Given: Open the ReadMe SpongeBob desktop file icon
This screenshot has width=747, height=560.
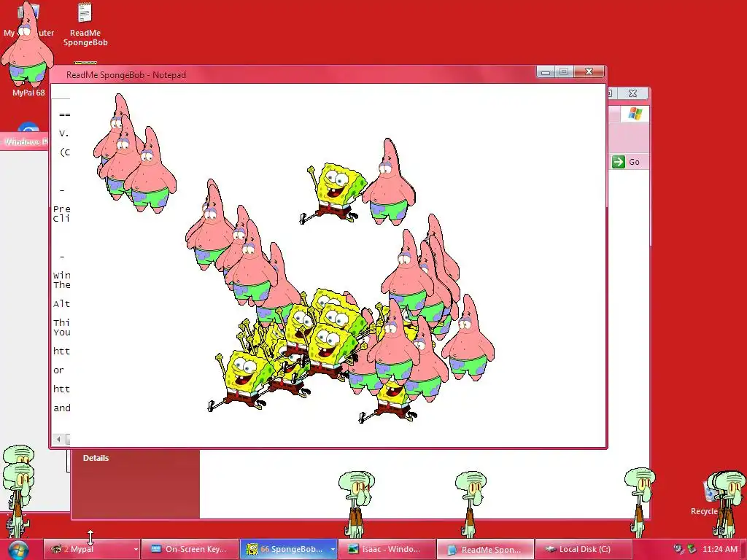Looking at the screenshot, I should [85, 25].
